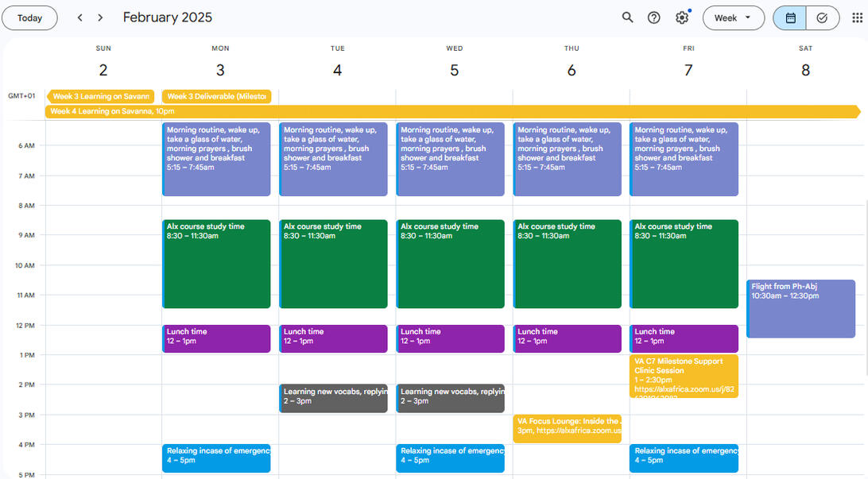The height and width of the screenshot is (479, 868).
Task: Open VA C7 Milestone Support Clinic event
Action: tap(684, 376)
